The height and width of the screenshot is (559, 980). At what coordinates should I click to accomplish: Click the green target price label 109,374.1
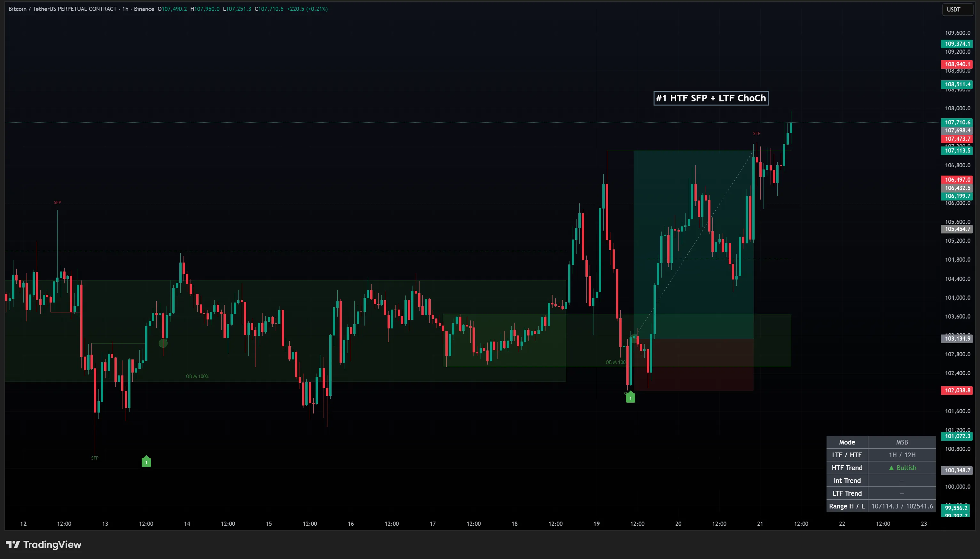click(958, 44)
